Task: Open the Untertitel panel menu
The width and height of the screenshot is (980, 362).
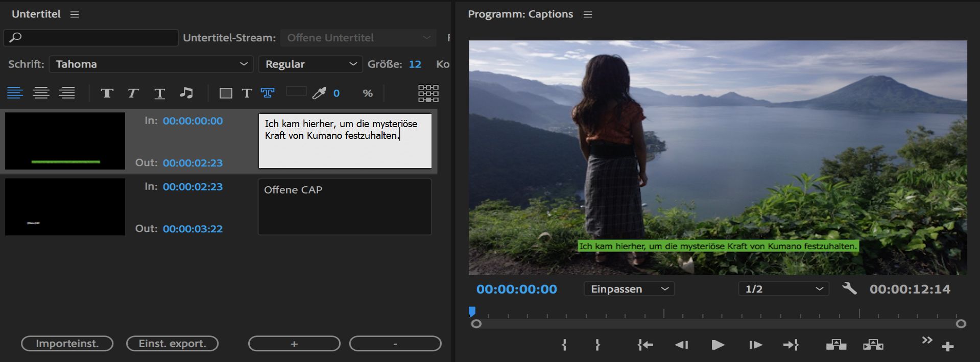Action: tap(75, 14)
